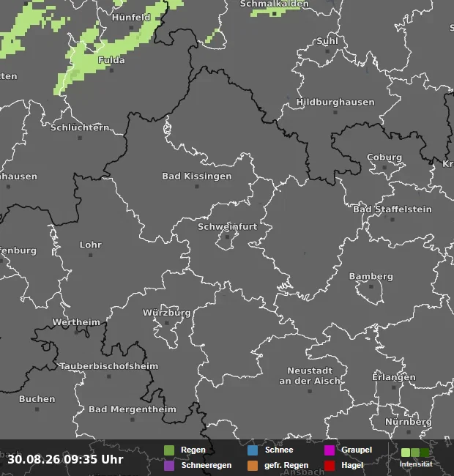Click the blue Schnee legend swatch
Viewport: 454px width, 476px height.
pos(253,450)
